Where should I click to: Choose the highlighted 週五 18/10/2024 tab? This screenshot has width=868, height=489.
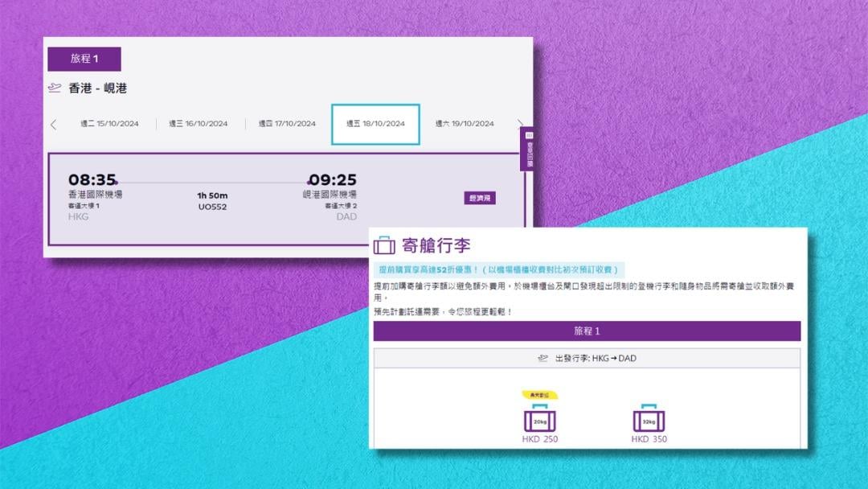[x=375, y=124]
